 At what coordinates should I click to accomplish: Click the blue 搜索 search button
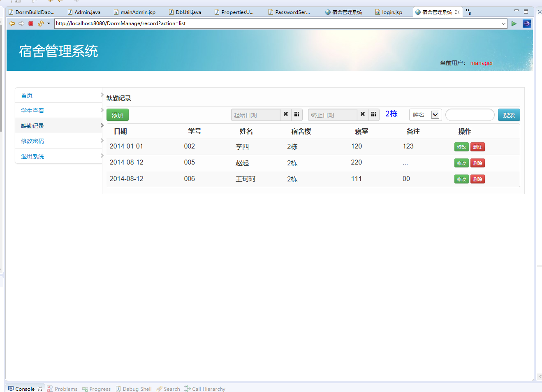click(509, 115)
